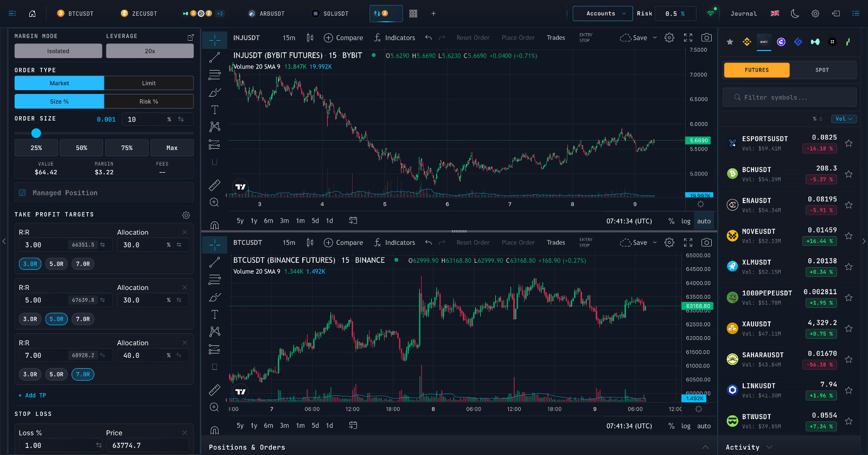868x455 pixels.
Task: Open candle style selector on BTCUSDT chart
Action: click(x=310, y=243)
